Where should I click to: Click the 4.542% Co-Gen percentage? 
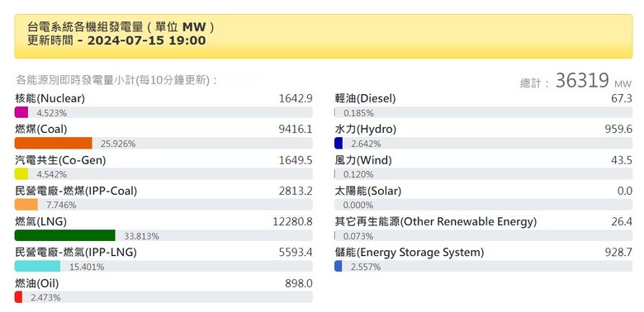pyautogui.click(x=52, y=174)
